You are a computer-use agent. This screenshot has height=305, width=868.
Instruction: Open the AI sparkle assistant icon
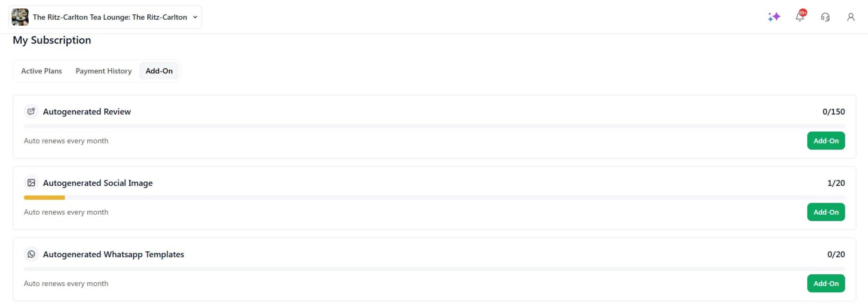click(774, 17)
